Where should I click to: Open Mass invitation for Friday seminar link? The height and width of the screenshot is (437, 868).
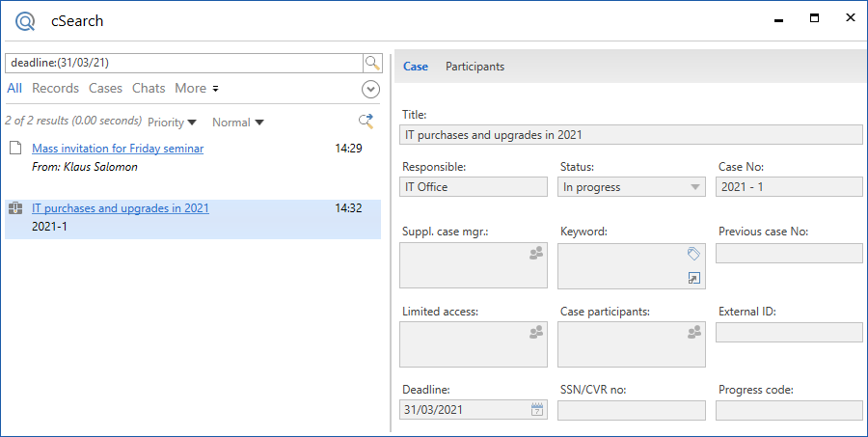[x=118, y=149]
